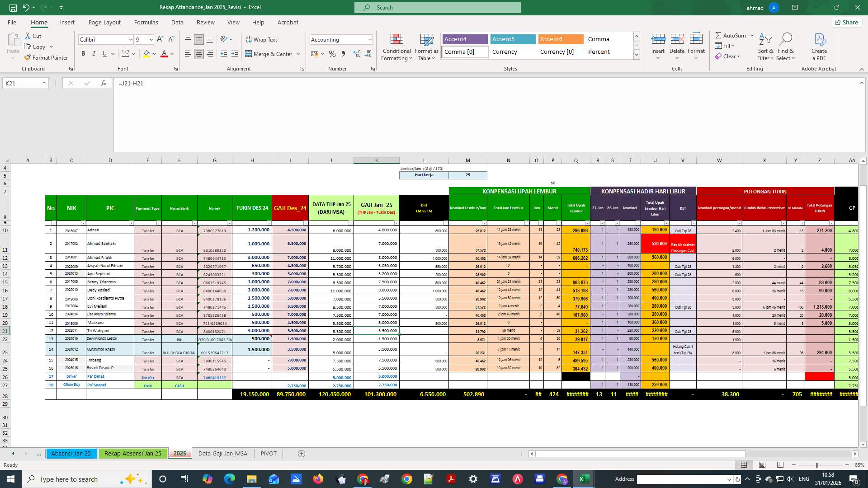
Task: Open the Merge & Center dropdown
Action: click(298, 54)
